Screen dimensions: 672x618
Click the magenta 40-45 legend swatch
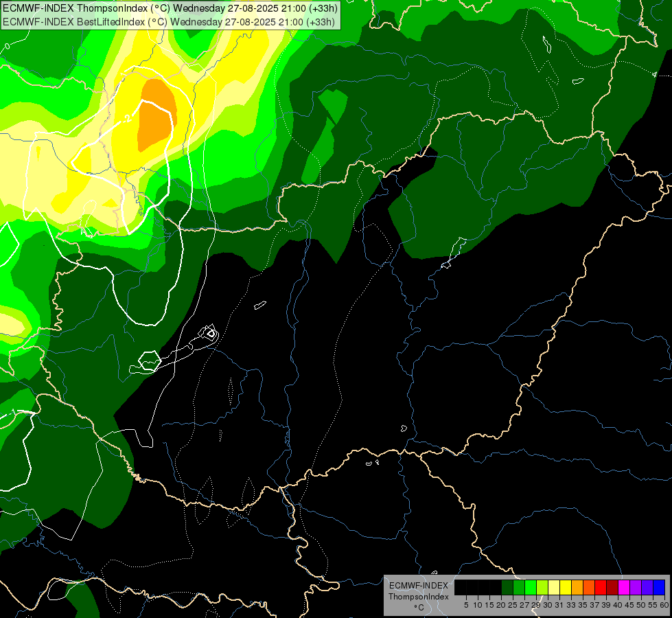pos(624,587)
